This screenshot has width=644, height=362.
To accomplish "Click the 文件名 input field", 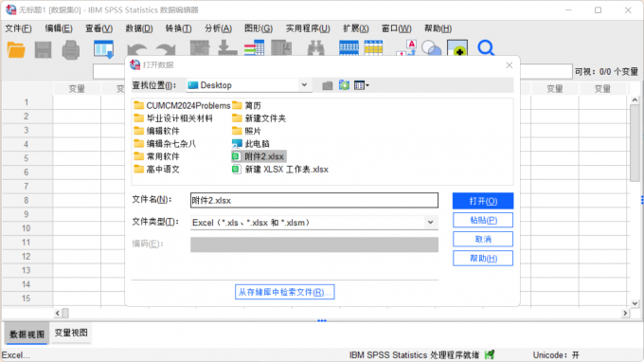I will tap(314, 201).
